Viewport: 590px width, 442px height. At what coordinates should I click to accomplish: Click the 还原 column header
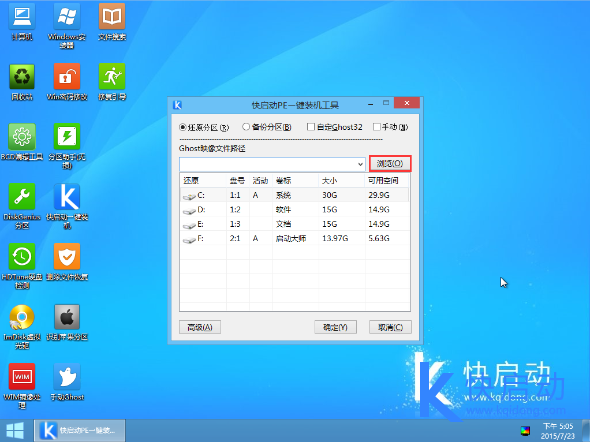tap(203, 181)
